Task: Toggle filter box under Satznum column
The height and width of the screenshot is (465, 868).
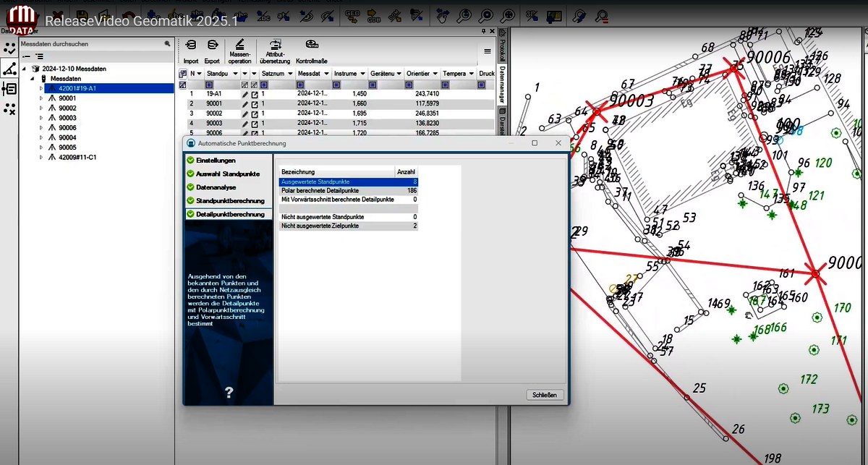Action: click(x=265, y=85)
